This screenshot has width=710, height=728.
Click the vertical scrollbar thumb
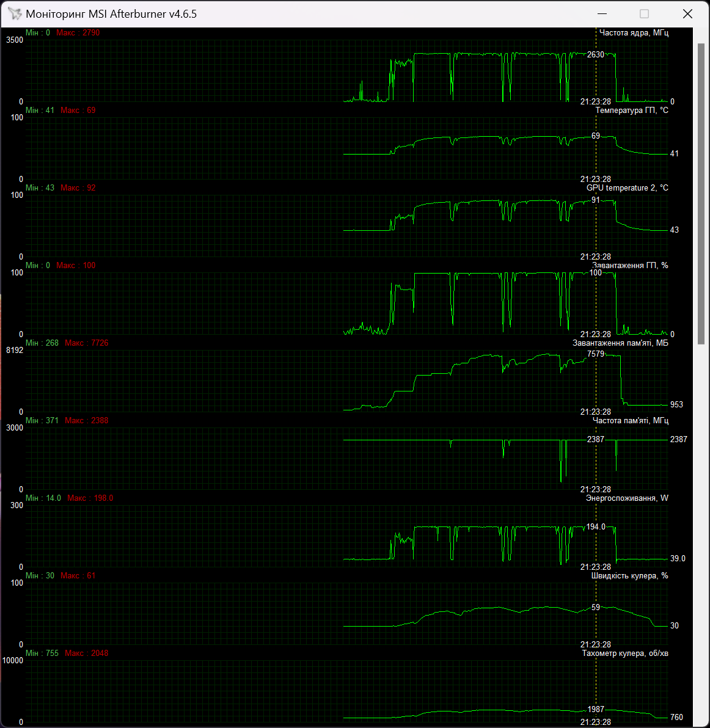701,194
